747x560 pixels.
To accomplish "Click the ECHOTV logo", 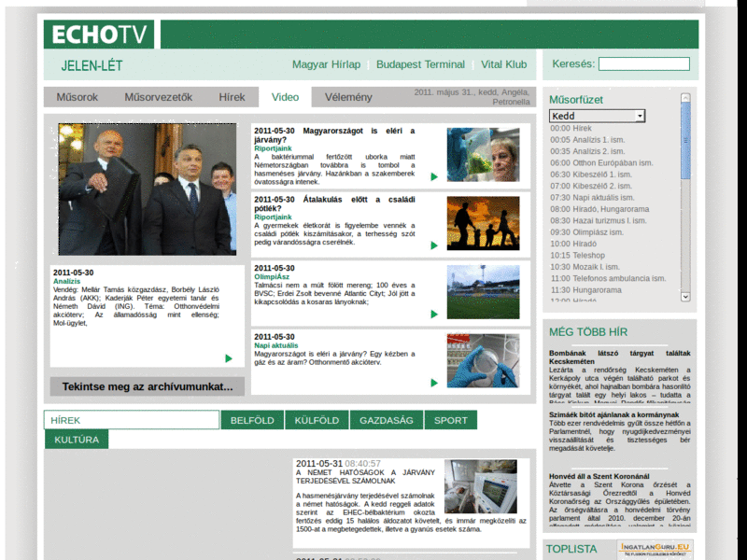I will click(x=99, y=35).
